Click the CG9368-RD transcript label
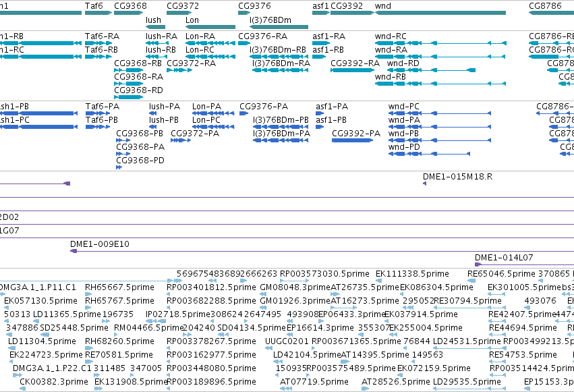 [139, 90]
